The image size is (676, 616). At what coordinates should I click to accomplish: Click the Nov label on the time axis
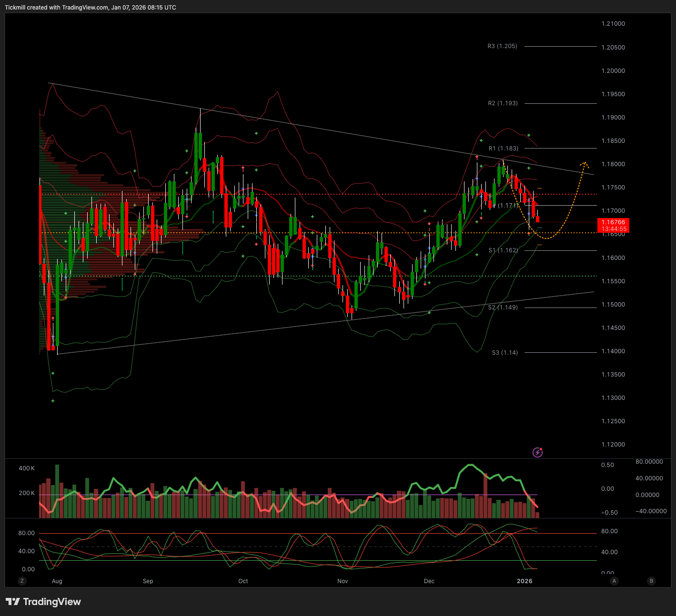pos(343,581)
